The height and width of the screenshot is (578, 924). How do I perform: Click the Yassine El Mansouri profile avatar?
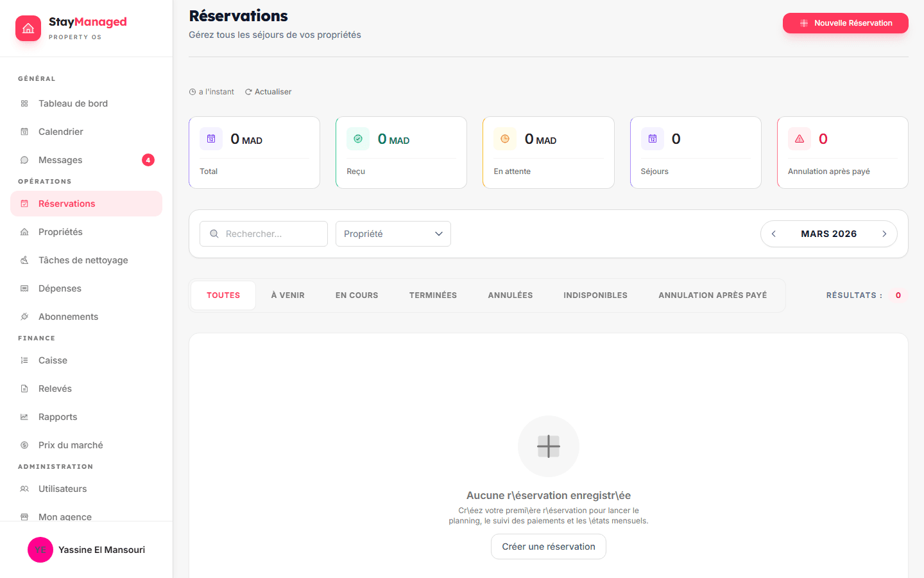(x=40, y=550)
